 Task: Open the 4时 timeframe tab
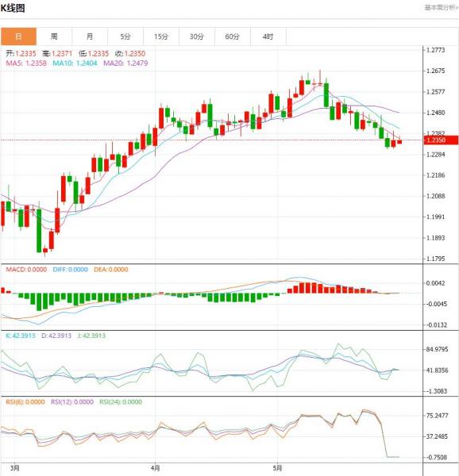(268, 36)
